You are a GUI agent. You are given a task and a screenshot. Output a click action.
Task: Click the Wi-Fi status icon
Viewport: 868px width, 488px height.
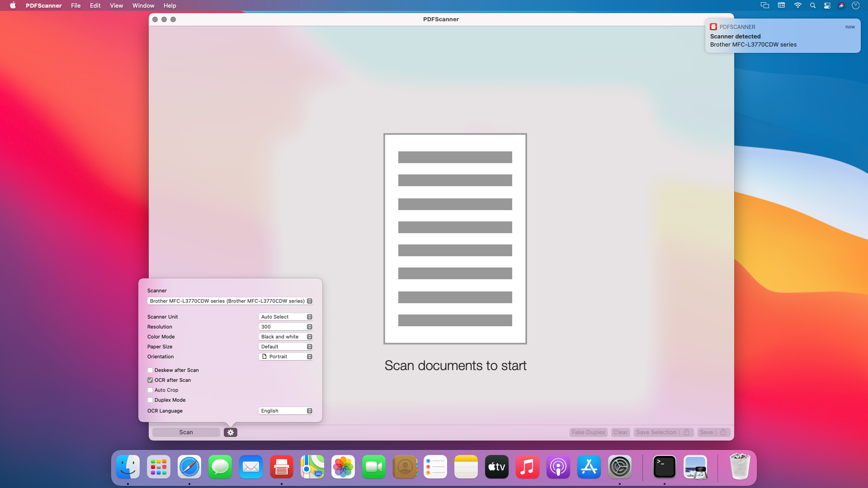(798, 5)
